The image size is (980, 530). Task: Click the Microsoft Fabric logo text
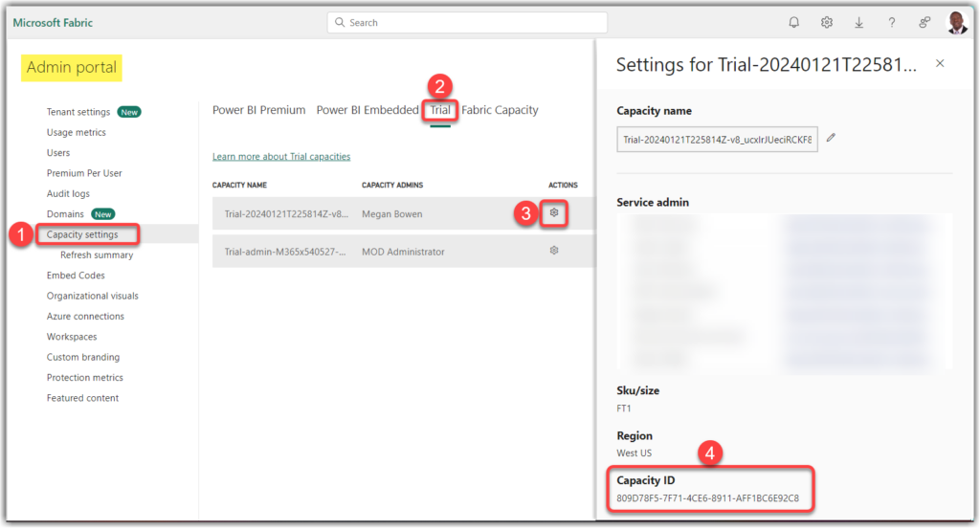tap(53, 23)
